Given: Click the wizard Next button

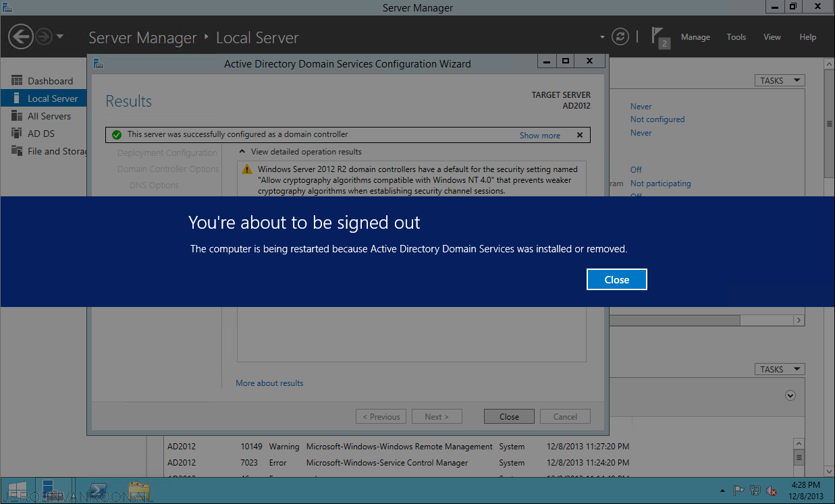Looking at the screenshot, I should coord(437,416).
